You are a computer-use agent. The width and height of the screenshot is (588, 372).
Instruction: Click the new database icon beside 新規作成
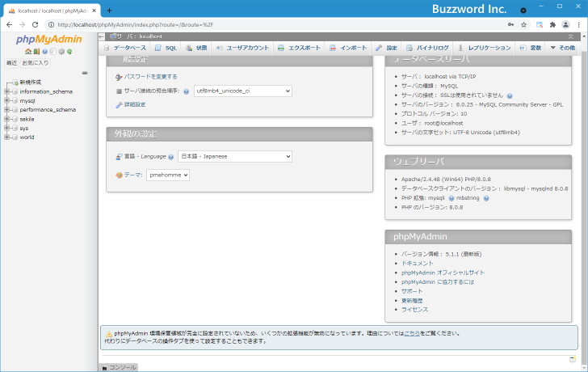(15, 82)
